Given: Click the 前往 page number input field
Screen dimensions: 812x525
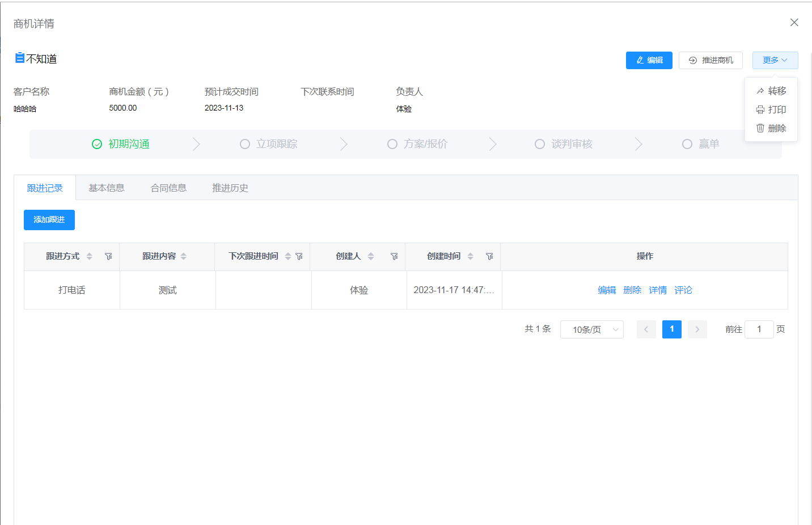Looking at the screenshot, I should click(x=759, y=329).
